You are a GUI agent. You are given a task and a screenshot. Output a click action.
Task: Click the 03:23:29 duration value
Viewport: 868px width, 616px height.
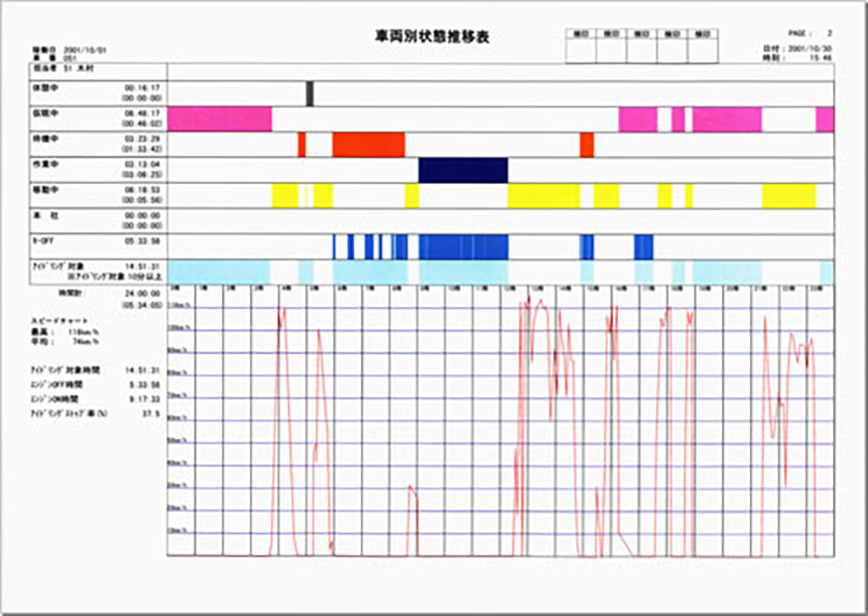(x=143, y=139)
